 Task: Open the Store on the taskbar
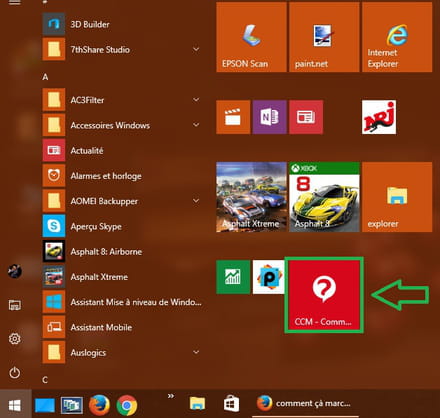pos(231,404)
